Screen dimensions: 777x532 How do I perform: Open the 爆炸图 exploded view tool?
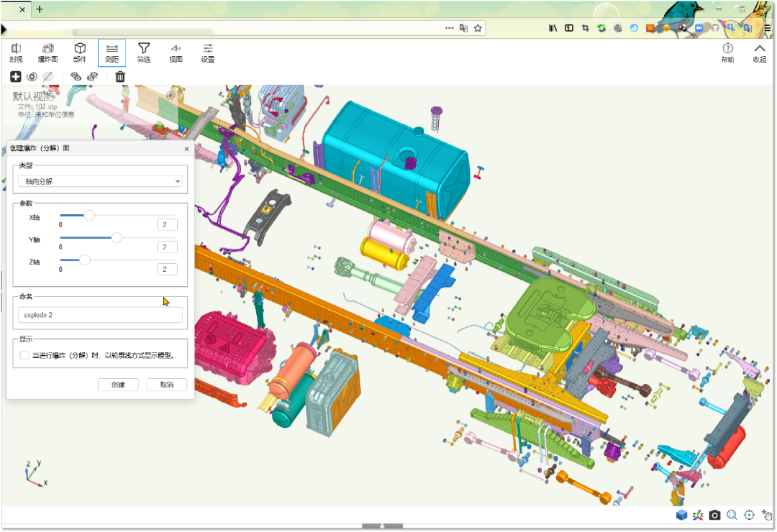click(47, 52)
